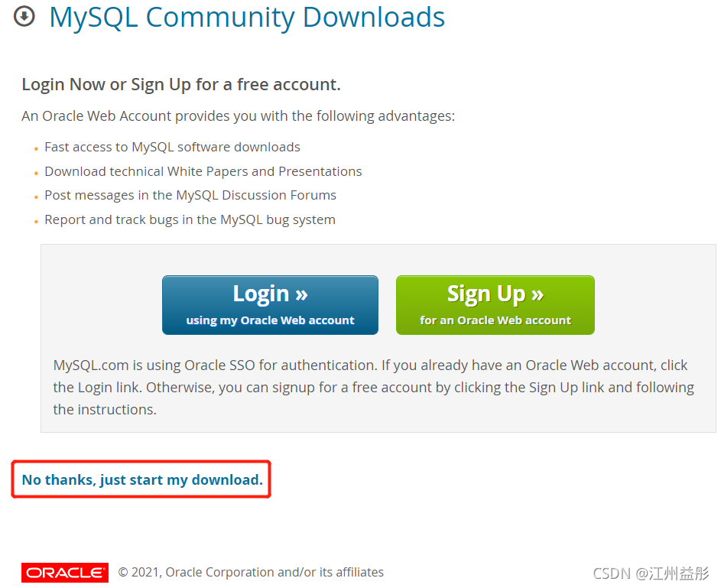Click the download circle icon beside the title

coord(24,17)
